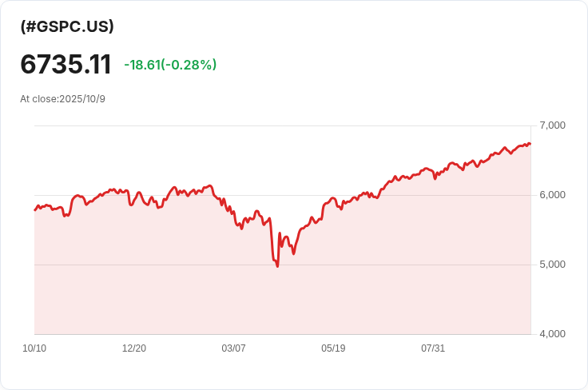Click the 12/20 date axis label

134,348
